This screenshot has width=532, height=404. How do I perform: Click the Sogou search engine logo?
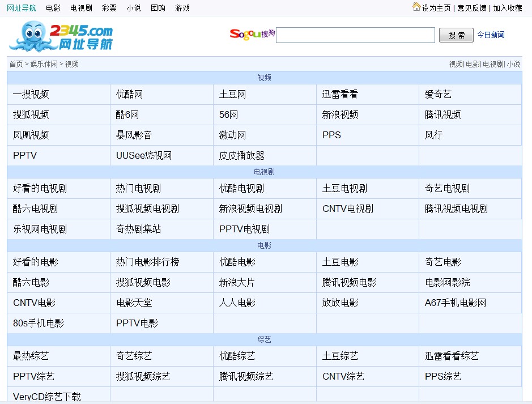[252, 34]
